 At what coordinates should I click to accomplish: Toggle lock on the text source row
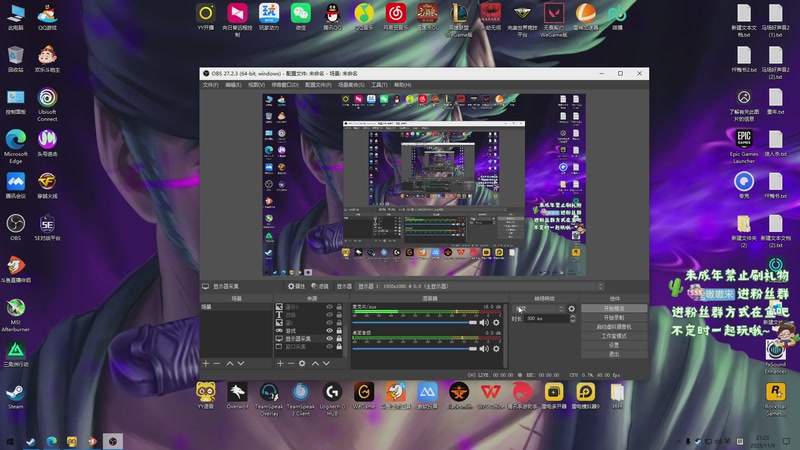(339, 315)
